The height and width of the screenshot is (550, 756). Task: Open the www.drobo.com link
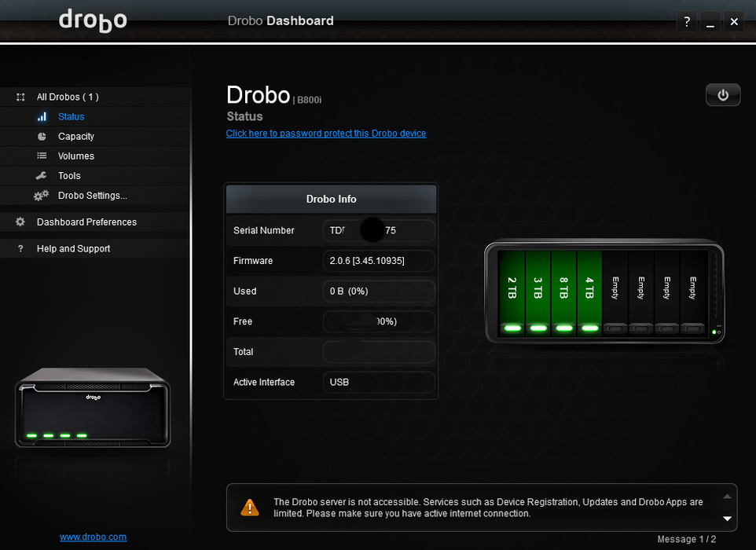(x=93, y=537)
